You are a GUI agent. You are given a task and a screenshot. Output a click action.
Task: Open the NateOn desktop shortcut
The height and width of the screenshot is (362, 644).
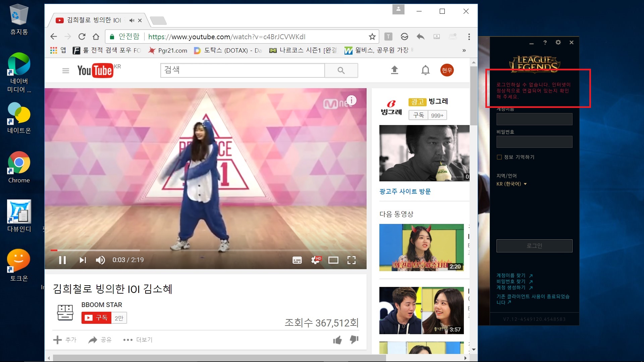(x=19, y=118)
